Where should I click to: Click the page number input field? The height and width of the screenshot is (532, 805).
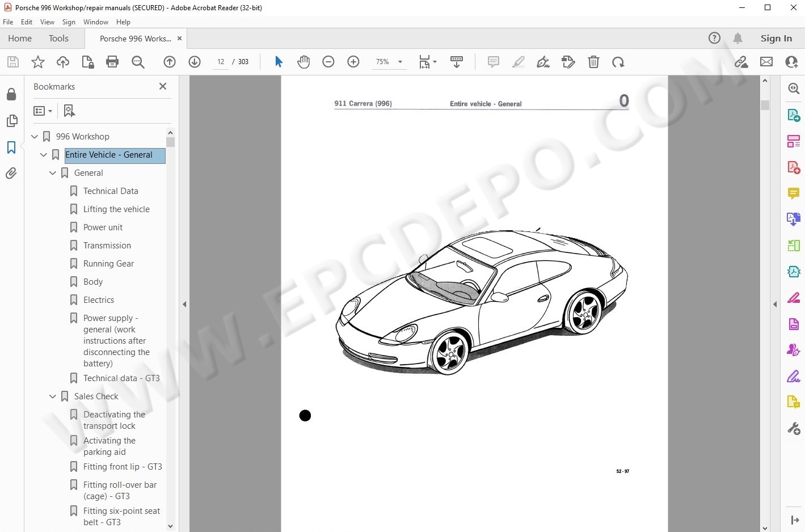coord(221,62)
